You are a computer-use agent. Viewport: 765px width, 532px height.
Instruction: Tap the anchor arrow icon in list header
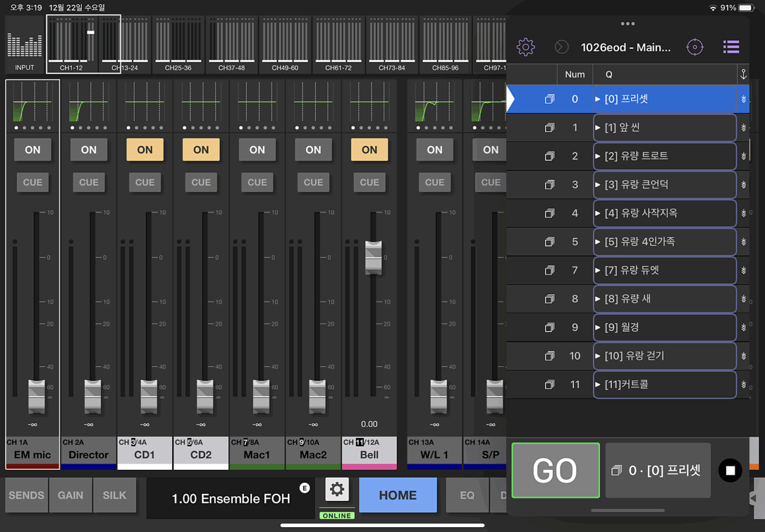(743, 75)
